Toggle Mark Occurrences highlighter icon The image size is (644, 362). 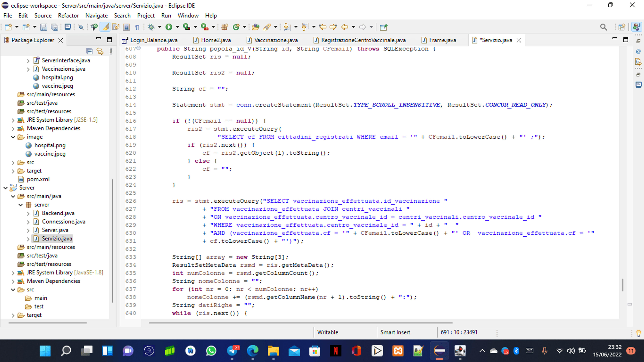point(105,27)
